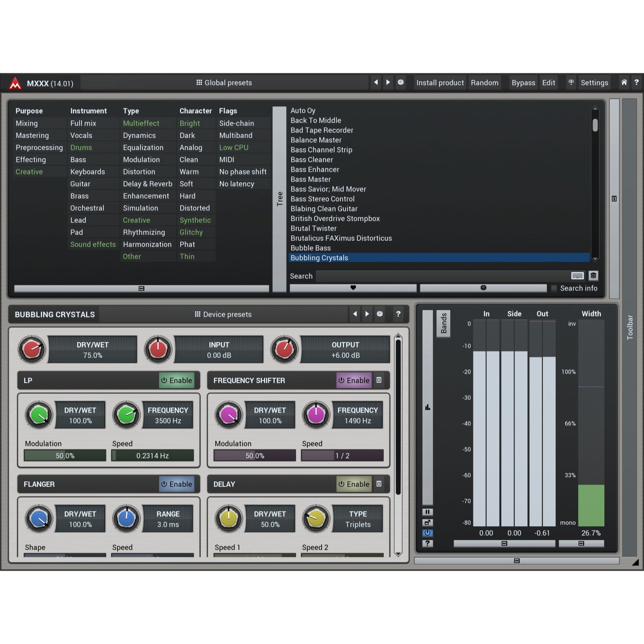Click the LP Modulation 50.0% slider
This screenshot has height=644, width=644.
tap(65, 456)
